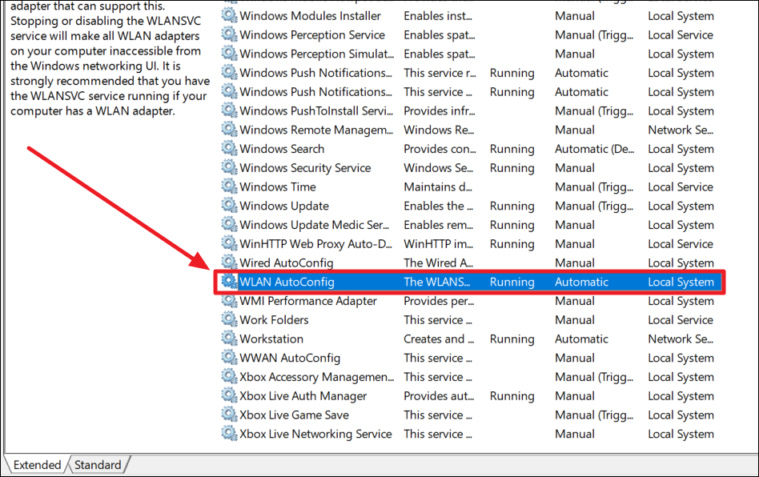Click the 'The Wired A...' description cell
This screenshot has width=759, height=477.
click(x=439, y=263)
